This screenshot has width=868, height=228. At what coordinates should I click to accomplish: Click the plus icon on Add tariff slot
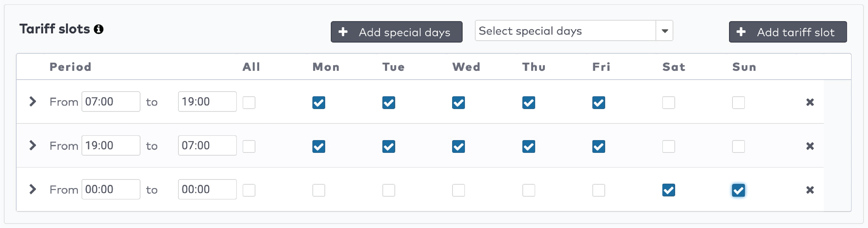(x=741, y=32)
